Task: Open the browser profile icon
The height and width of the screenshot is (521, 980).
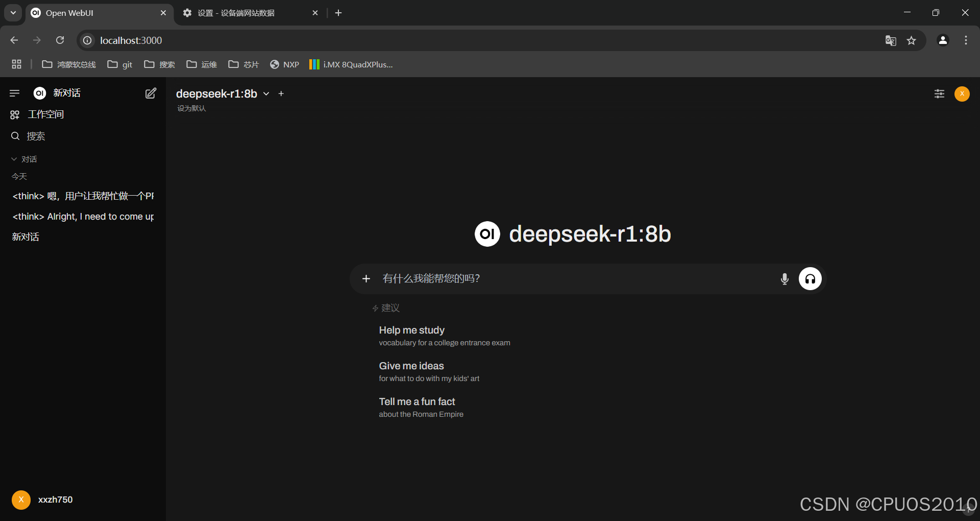Action: coord(943,40)
